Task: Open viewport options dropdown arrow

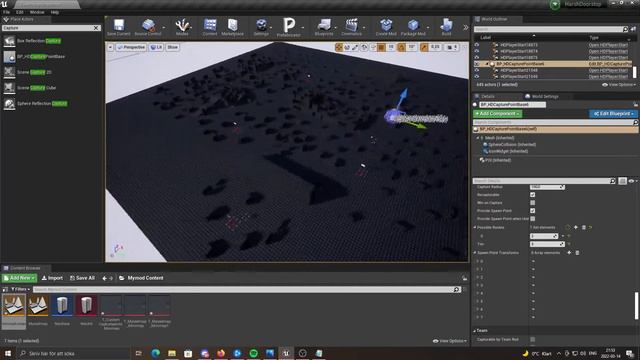Action: click(110, 47)
